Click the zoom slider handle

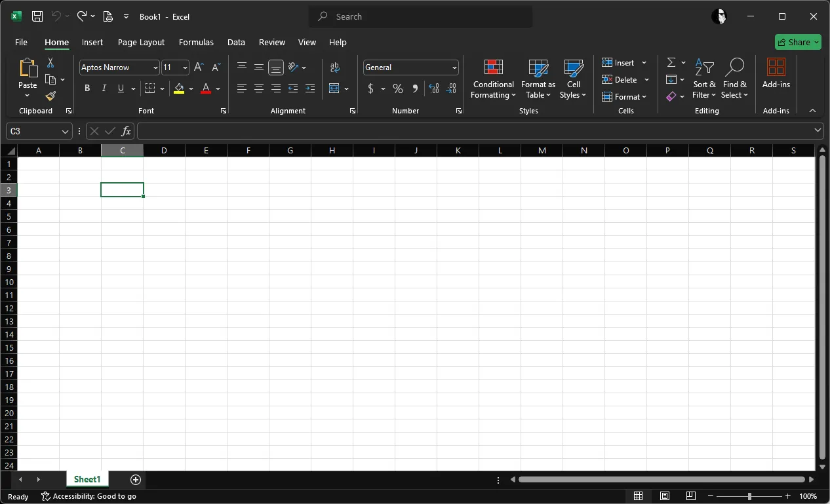click(749, 496)
